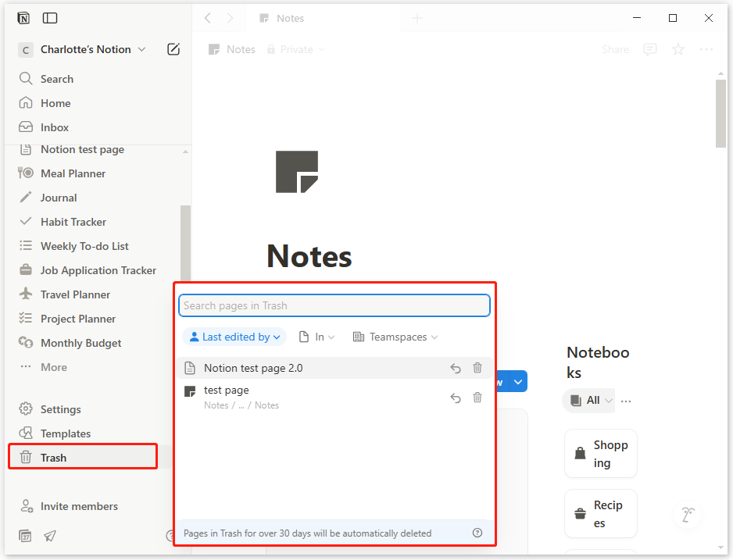The image size is (733, 560).
Task: Open the 'Last edited by' filter
Action: point(234,337)
